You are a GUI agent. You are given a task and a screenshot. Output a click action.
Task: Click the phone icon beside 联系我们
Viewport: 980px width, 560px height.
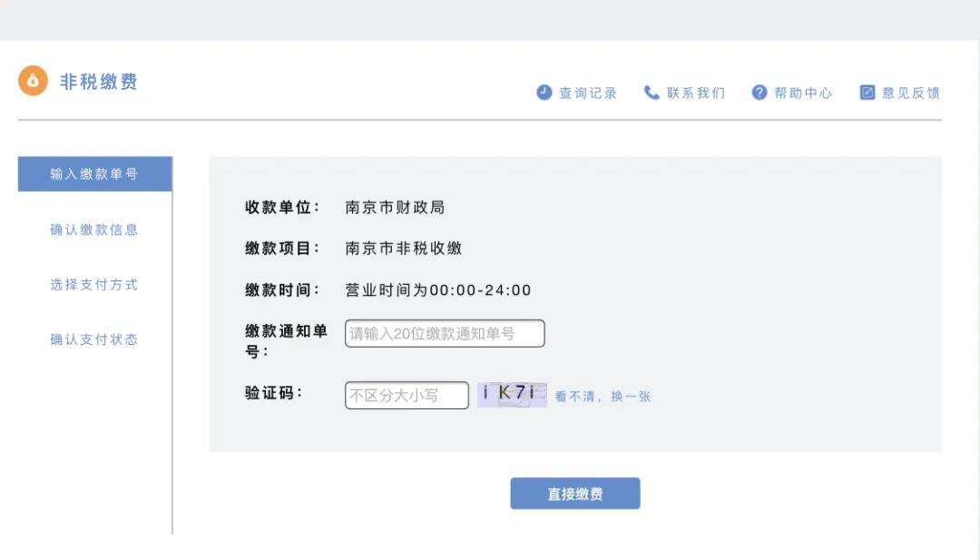652,93
